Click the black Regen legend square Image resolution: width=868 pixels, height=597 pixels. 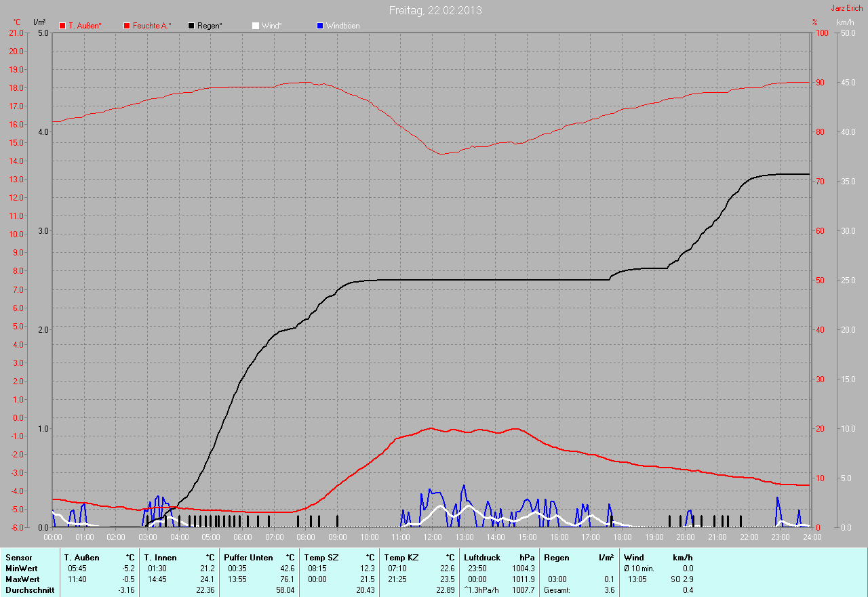pos(191,26)
